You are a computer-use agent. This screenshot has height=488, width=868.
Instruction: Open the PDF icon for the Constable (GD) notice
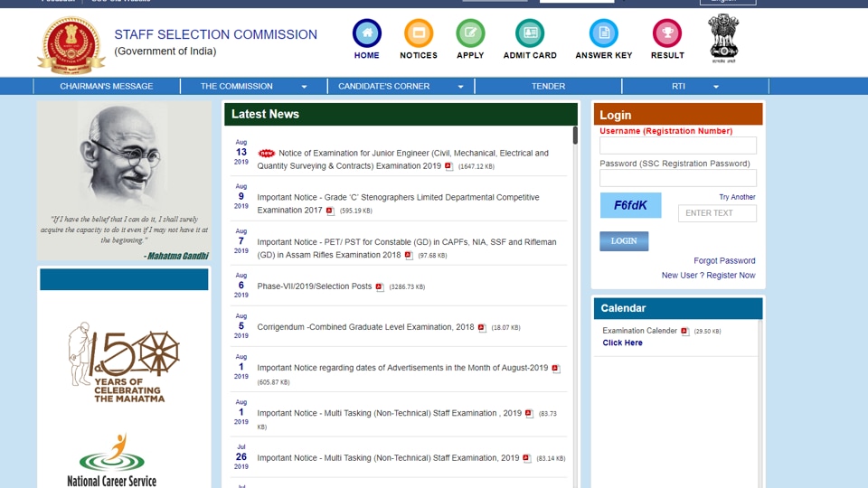click(x=409, y=255)
